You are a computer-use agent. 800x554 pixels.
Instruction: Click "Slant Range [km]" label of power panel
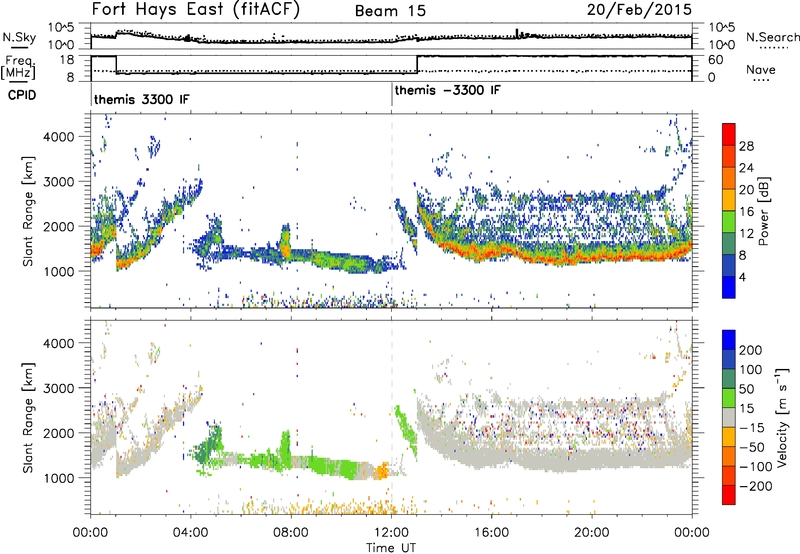click(27, 211)
